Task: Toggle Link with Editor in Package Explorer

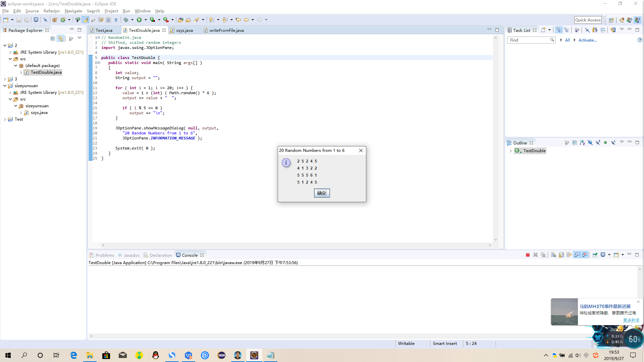Action: click(x=61, y=39)
